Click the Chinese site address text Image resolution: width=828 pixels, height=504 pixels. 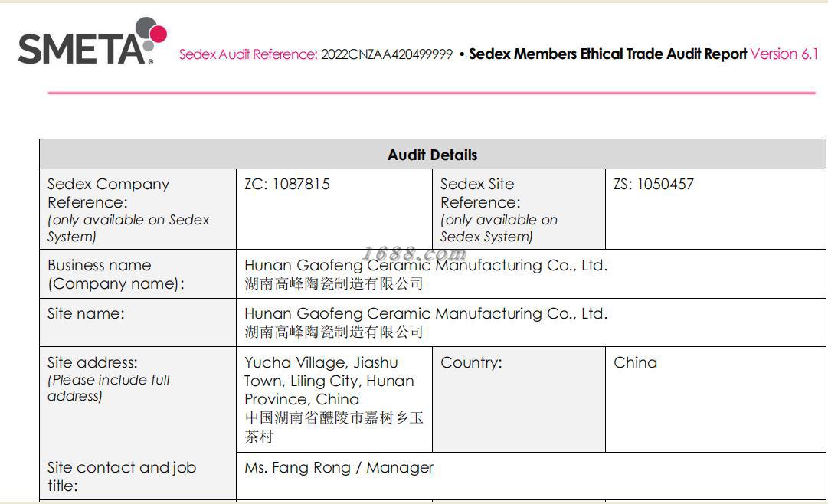coord(334,427)
